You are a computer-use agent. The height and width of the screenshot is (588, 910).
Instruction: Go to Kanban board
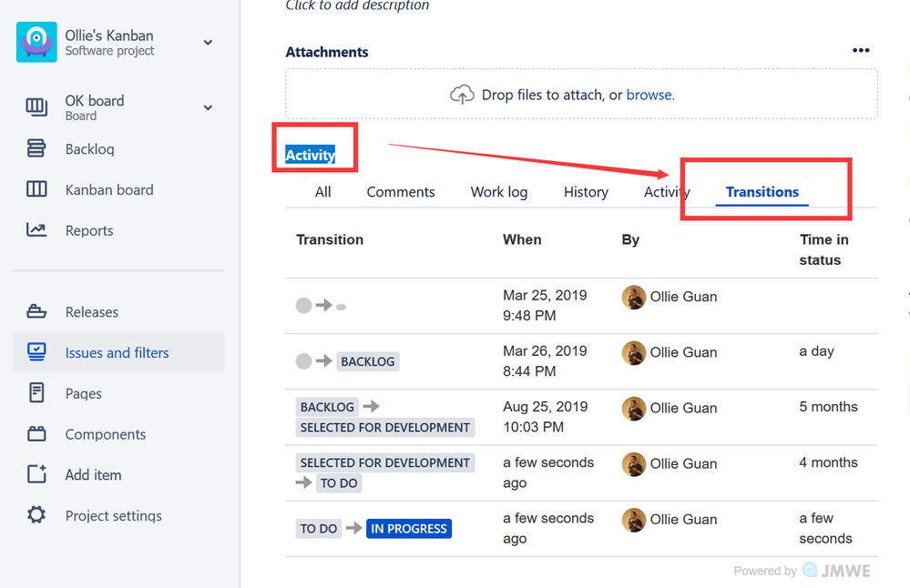tap(109, 189)
